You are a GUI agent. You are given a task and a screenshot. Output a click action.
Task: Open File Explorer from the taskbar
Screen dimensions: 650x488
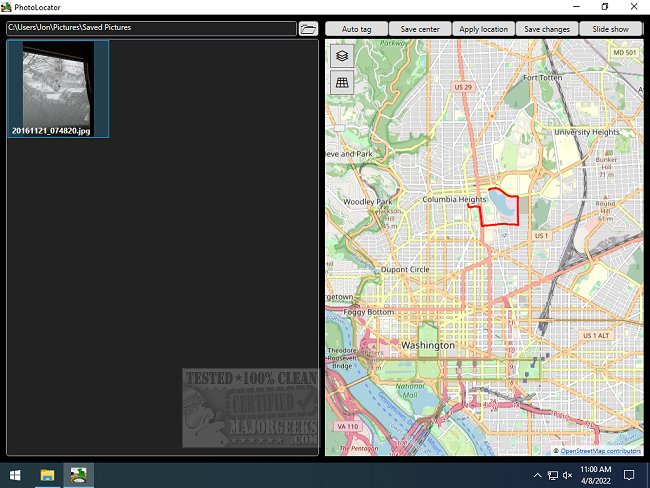tap(47, 475)
